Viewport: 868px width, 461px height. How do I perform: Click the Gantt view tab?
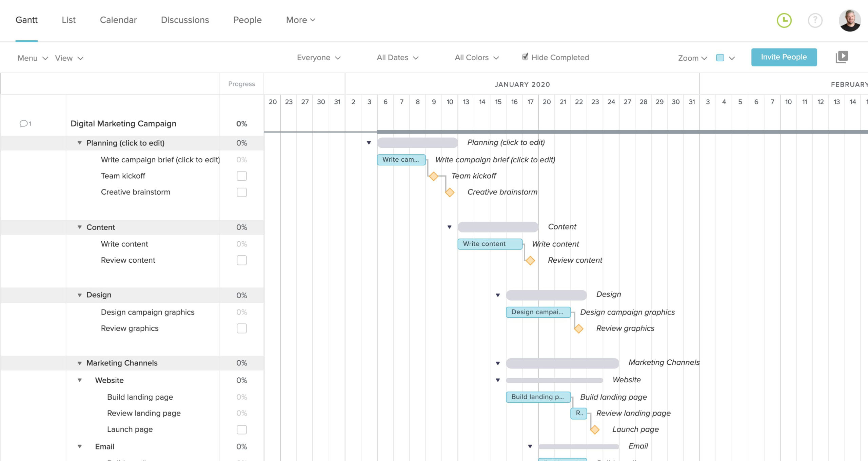pos(26,20)
